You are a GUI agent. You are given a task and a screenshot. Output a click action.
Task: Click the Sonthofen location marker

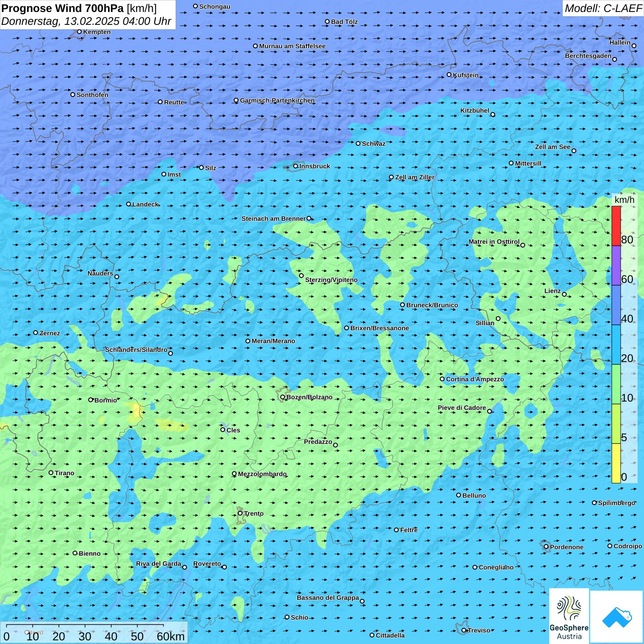73,95
